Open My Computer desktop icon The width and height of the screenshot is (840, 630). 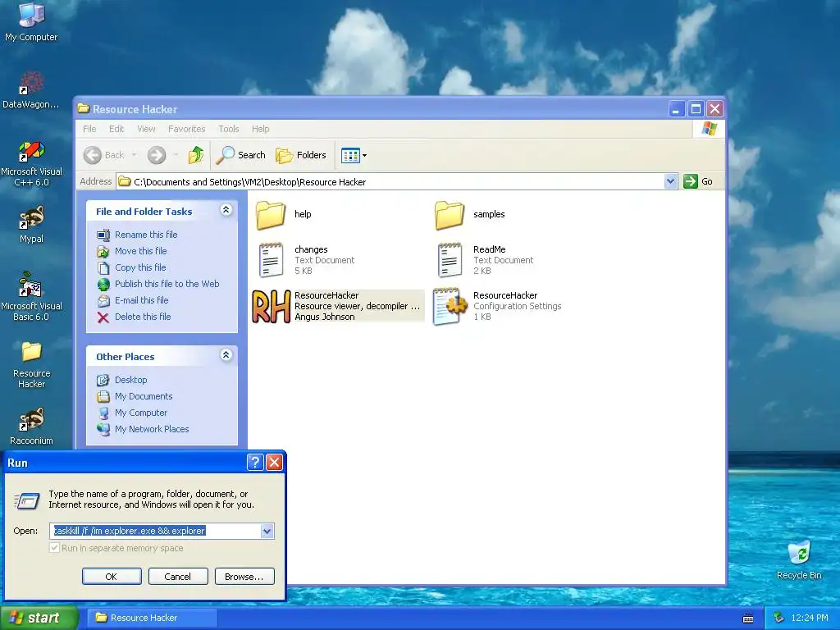(x=31, y=21)
